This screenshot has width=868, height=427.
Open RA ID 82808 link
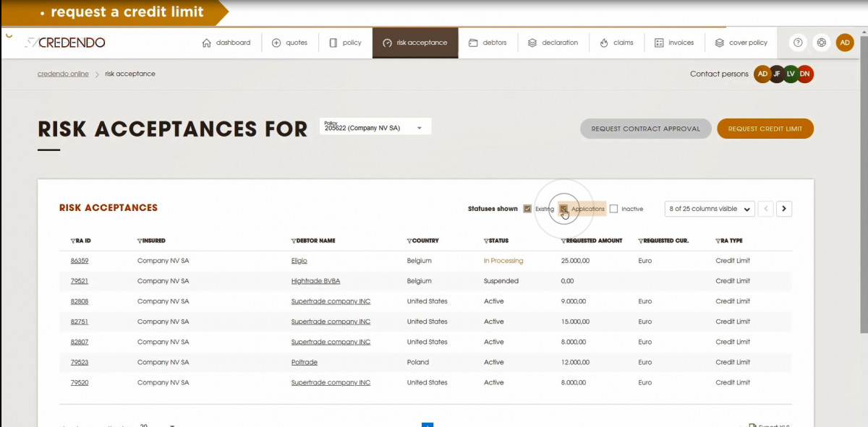tap(80, 301)
